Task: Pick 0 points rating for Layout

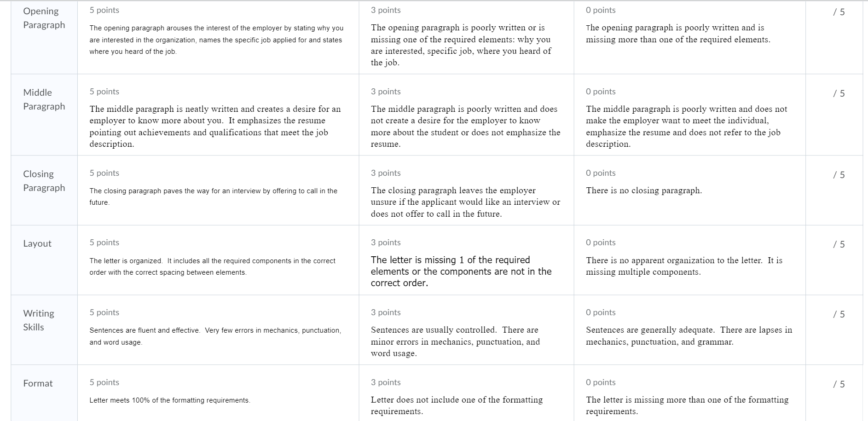Action: 689,260
